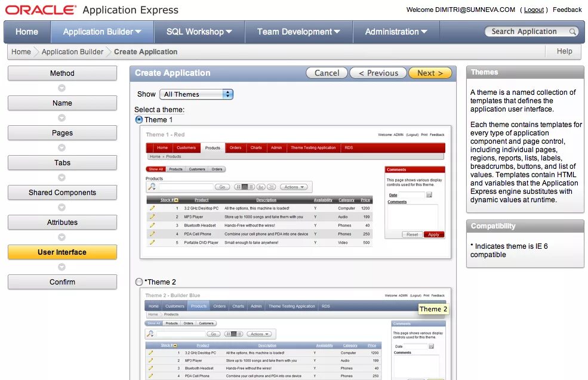The height and width of the screenshot is (380, 588).
Task: Click Home in the breadcrumb
Action: click(x=21, y=52)
